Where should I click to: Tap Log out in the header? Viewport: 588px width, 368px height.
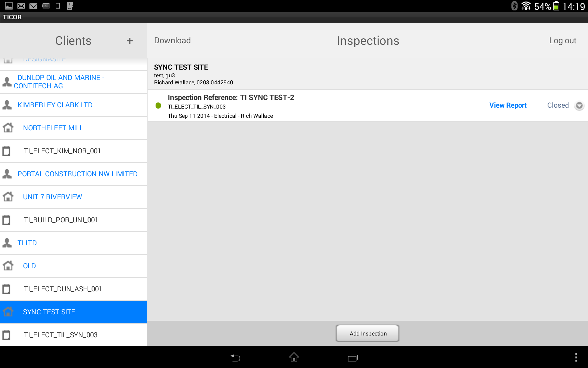(563, 40)
